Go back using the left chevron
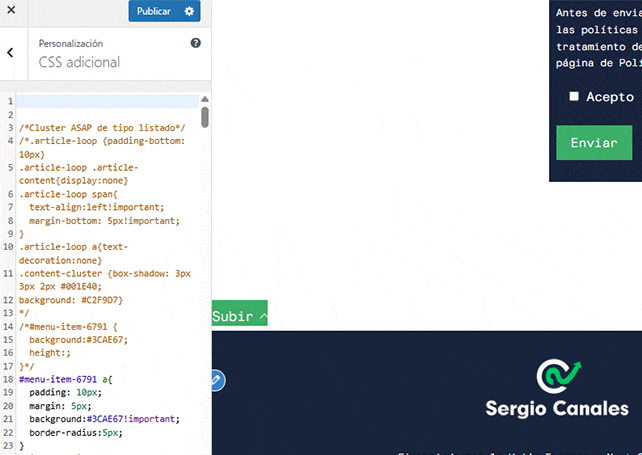Screen dimensions: 642x455 coord(10,52)
